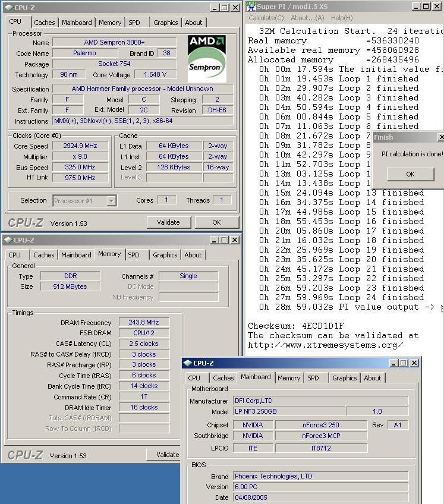Image resolution: width=444 pixels, height=504 pixels.
Task: Click the Package value Socket 754
Action: [115, 64]
